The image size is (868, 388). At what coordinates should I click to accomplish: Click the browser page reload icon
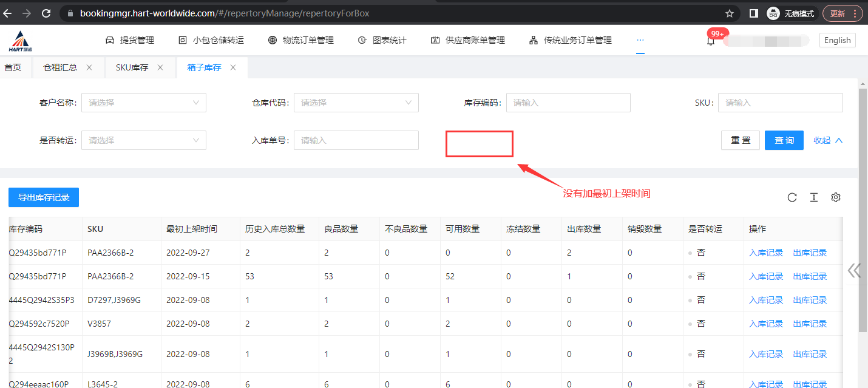point(46,13)
